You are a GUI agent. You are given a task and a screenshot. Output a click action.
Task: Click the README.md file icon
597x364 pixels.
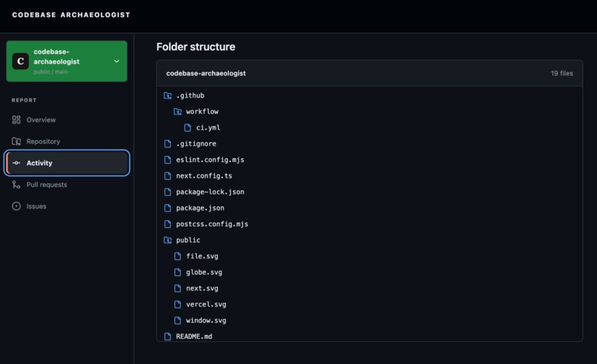pos(167,337)
